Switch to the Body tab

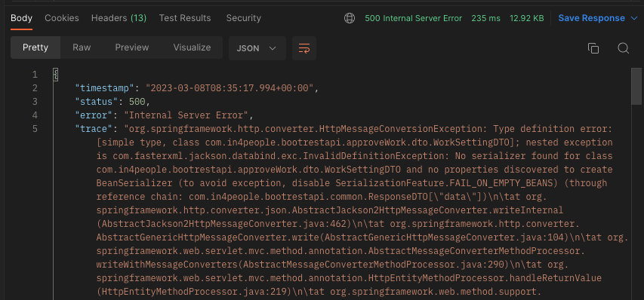tap(21, 18)
